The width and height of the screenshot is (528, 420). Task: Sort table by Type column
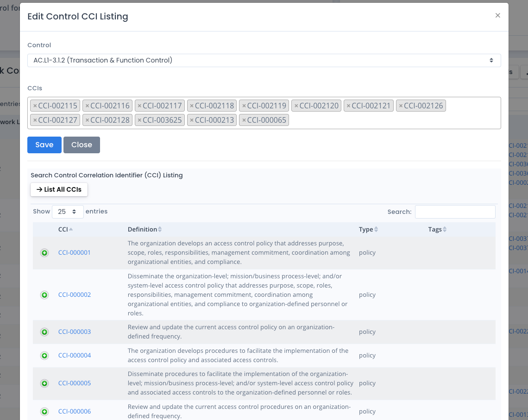pos(368,230)
